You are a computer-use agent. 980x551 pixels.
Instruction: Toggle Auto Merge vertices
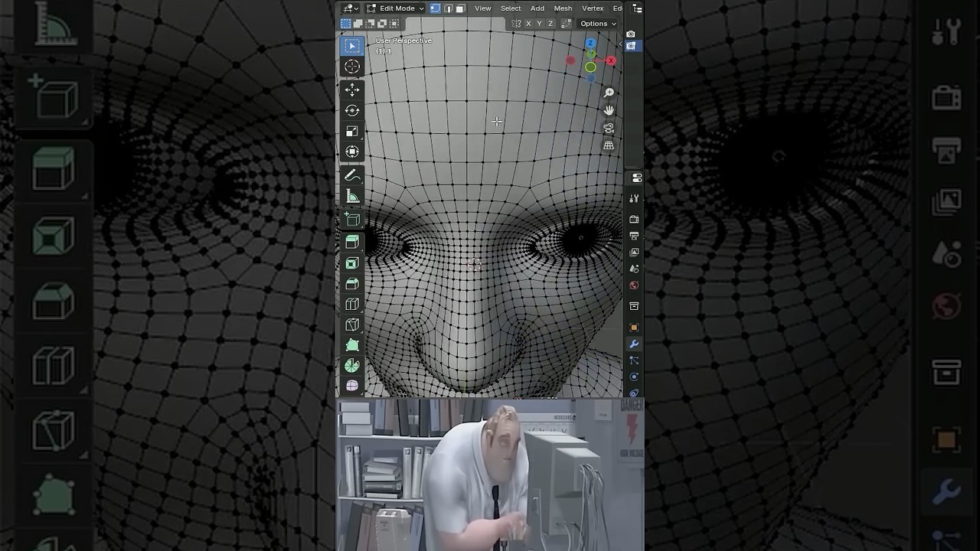pos(567,24)
